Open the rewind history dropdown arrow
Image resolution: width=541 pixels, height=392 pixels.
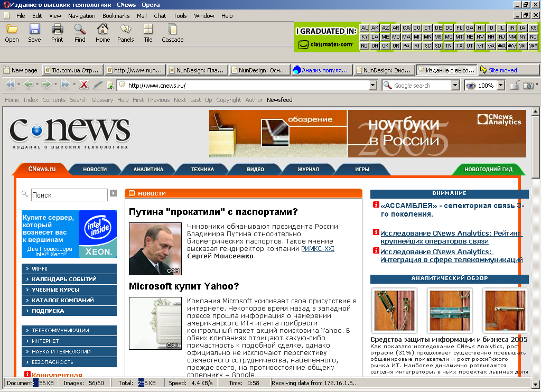[x=18, y=85]
